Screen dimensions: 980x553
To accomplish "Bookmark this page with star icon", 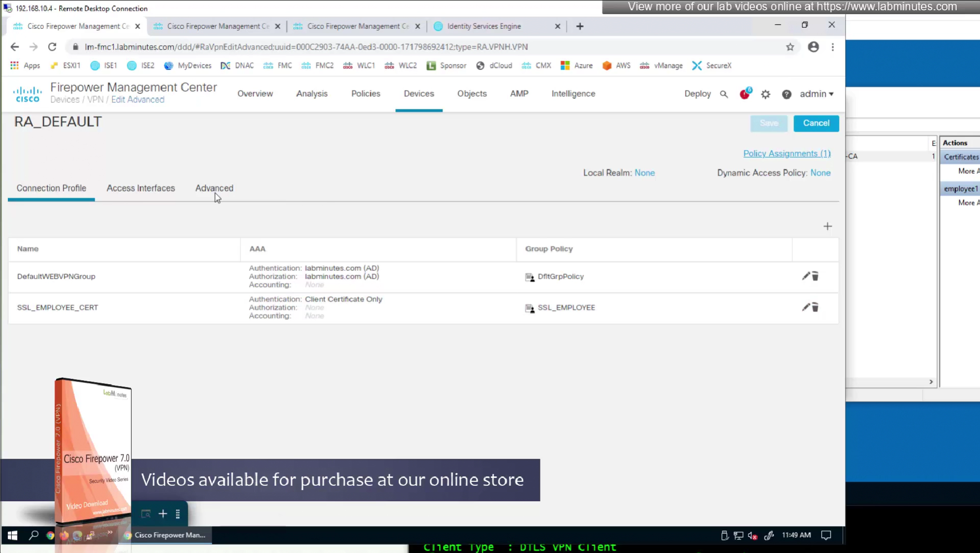I will [x=790, y=47].
